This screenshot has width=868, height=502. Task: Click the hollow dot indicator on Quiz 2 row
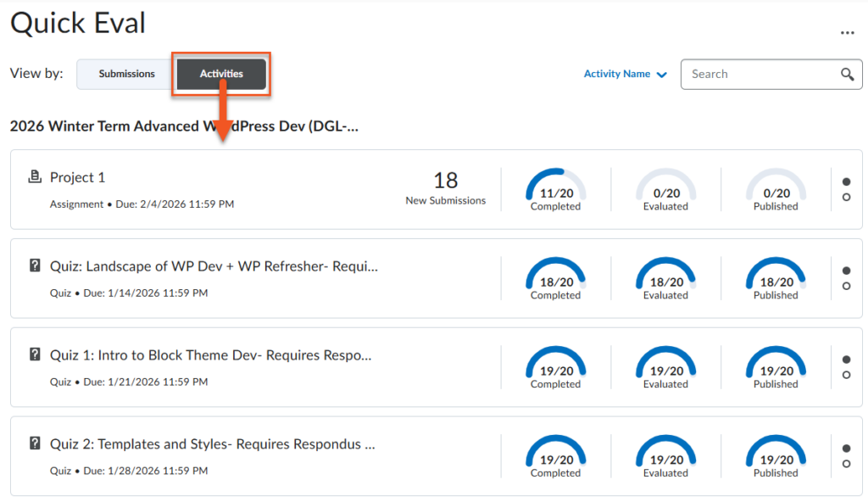(846, 464)
